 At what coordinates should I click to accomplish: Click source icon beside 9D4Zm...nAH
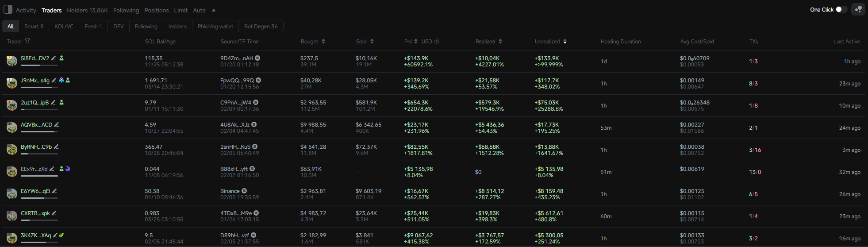[257, 58]
